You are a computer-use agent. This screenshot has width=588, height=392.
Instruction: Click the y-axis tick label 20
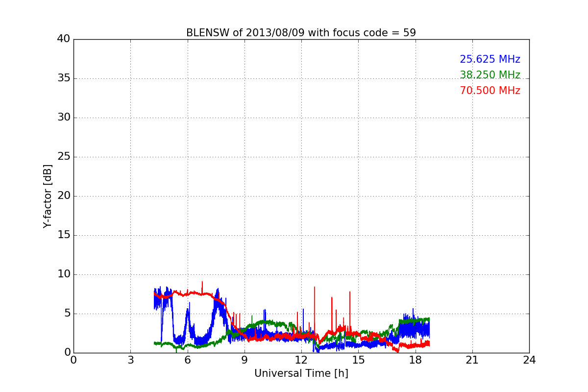point(64,196)
